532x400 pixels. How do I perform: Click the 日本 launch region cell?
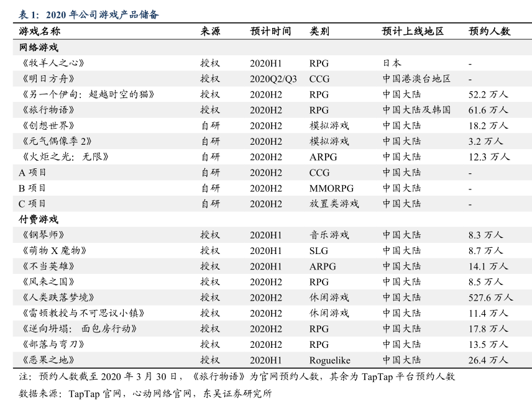click(x=392, y=63)
